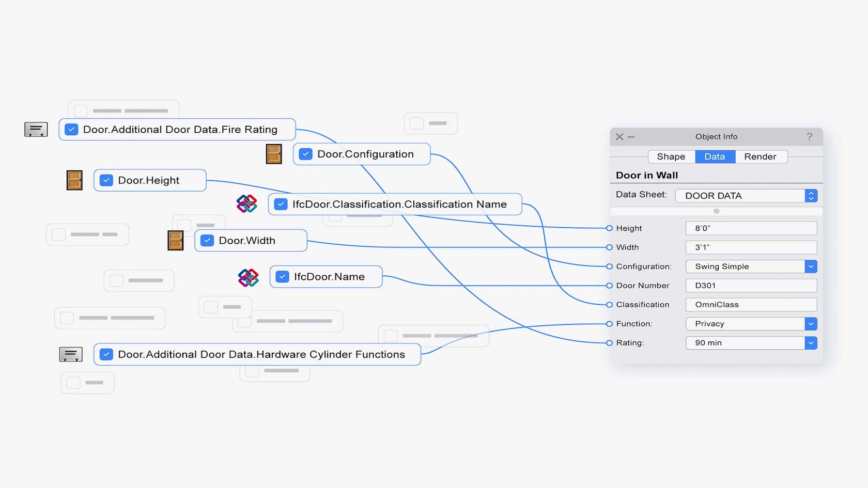Click IFC logo beside IfcDoor.Name
Screen dimensions: 868x488
click(249, 277)
